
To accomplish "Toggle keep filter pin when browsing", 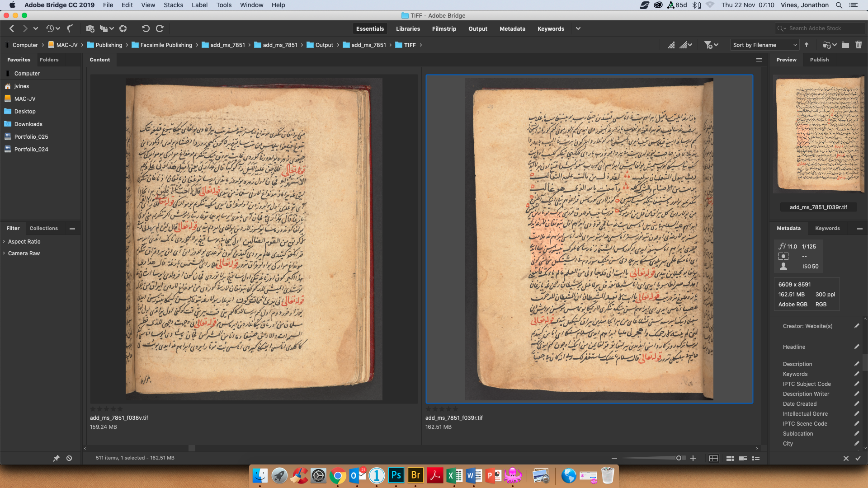I will [x=56, y=458].
